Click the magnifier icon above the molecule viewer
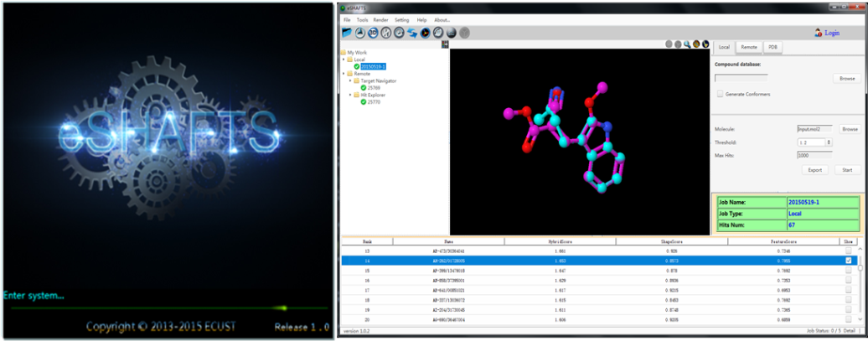The height and width of the screenshot is (341, 868). point(687,44)
